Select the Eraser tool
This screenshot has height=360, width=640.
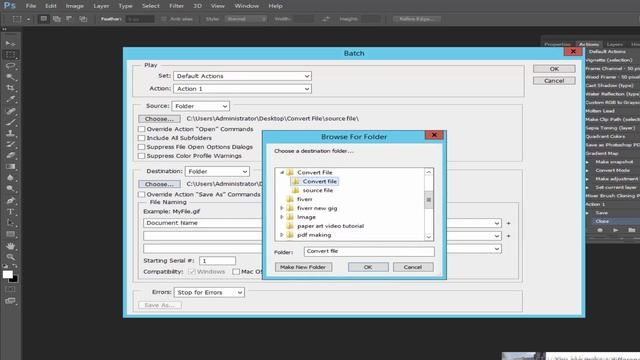point(10,155)
